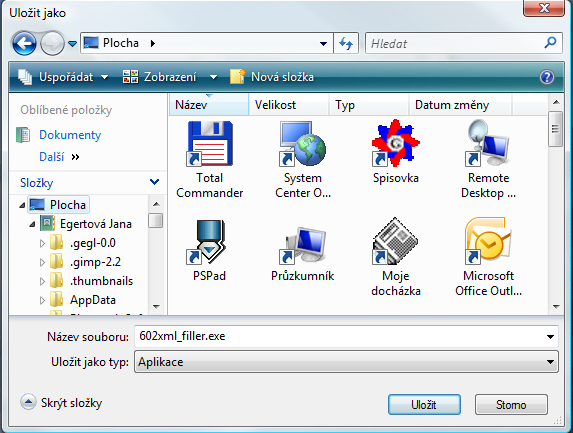Select the Remote Desktop shortcut icon
573x433 pixels.
[x=488, y=143]
